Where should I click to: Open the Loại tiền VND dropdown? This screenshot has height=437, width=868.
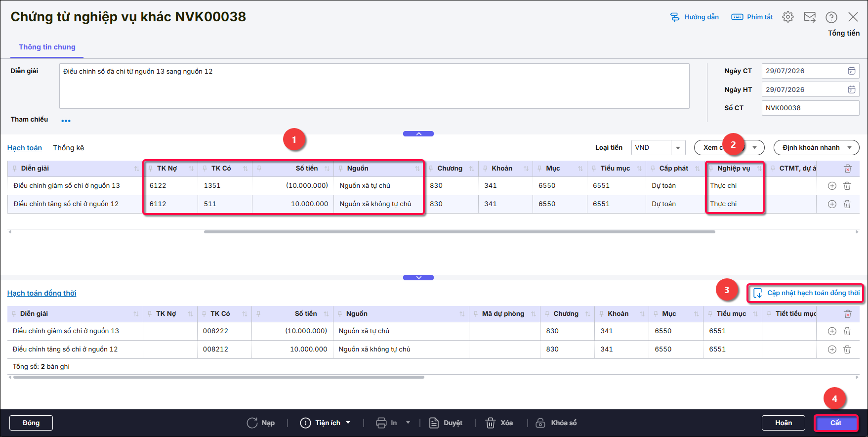(x=678, y=148)
